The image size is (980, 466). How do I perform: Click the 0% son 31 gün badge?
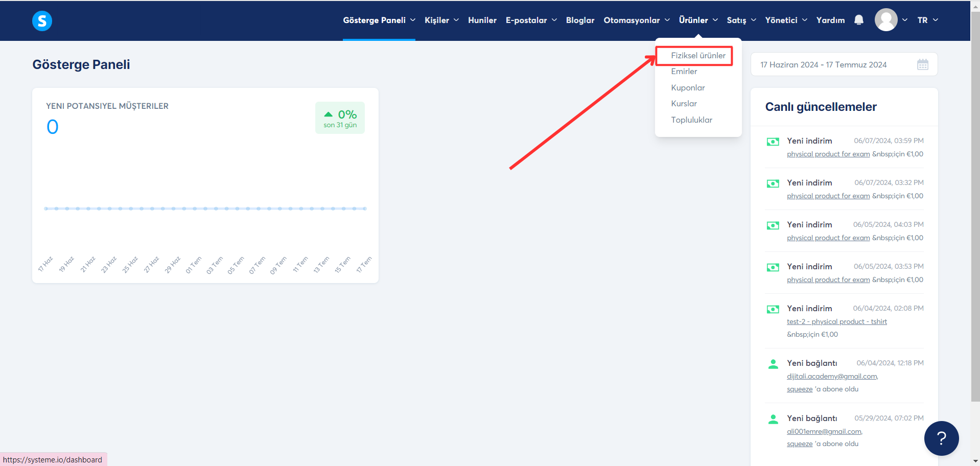tap(340, 118)
